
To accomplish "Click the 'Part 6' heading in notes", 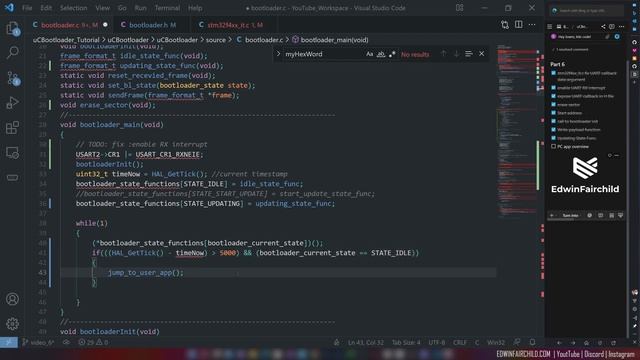I will 557,64.
